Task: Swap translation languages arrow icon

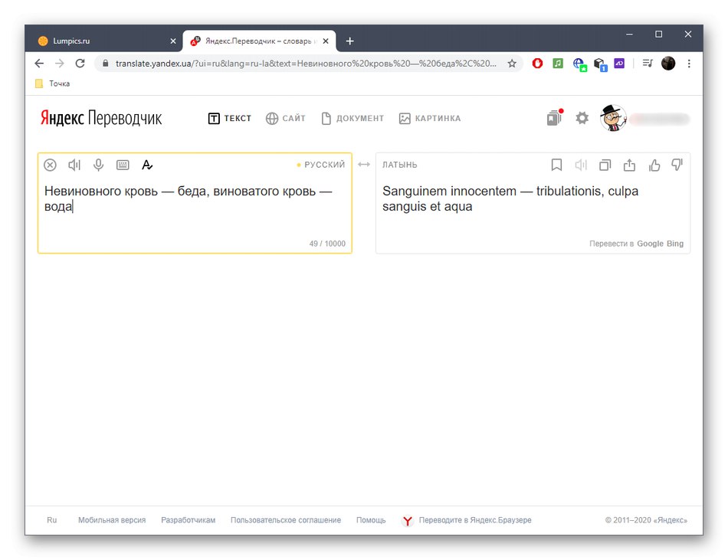Action: [x=364, y=164]
